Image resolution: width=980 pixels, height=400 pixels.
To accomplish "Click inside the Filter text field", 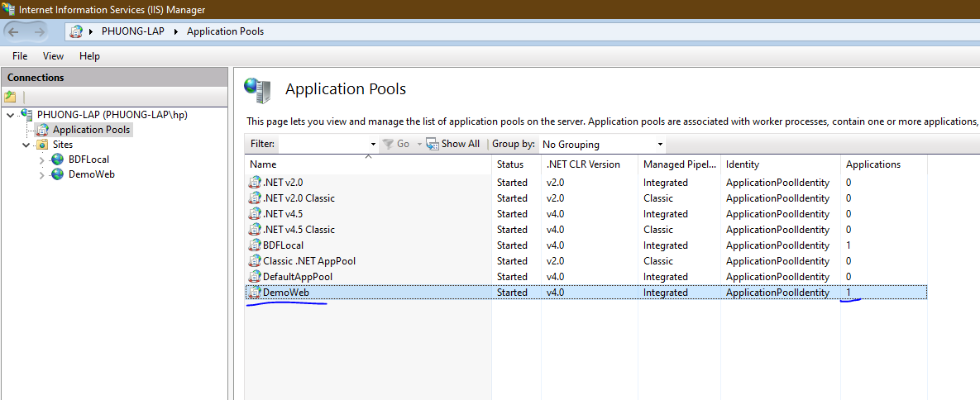I will click(x=323, y=145).
